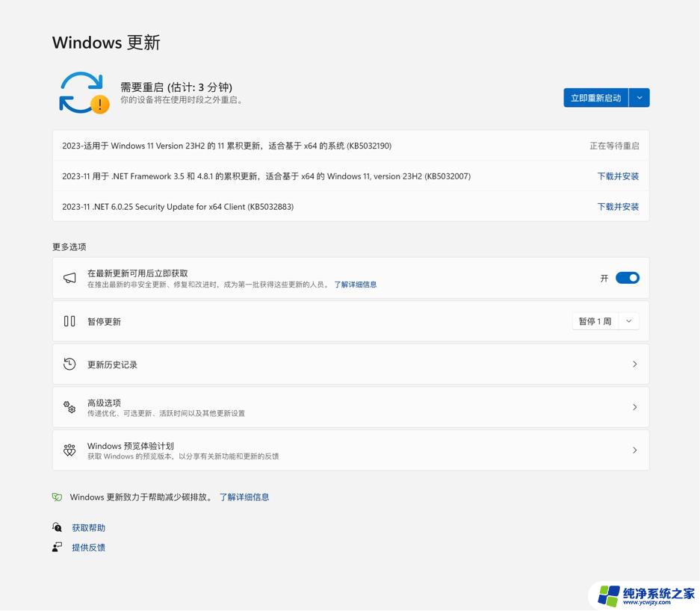Click the 正在等待重启 status text
This screenshot has height=611, width=700.
(614, 146)
